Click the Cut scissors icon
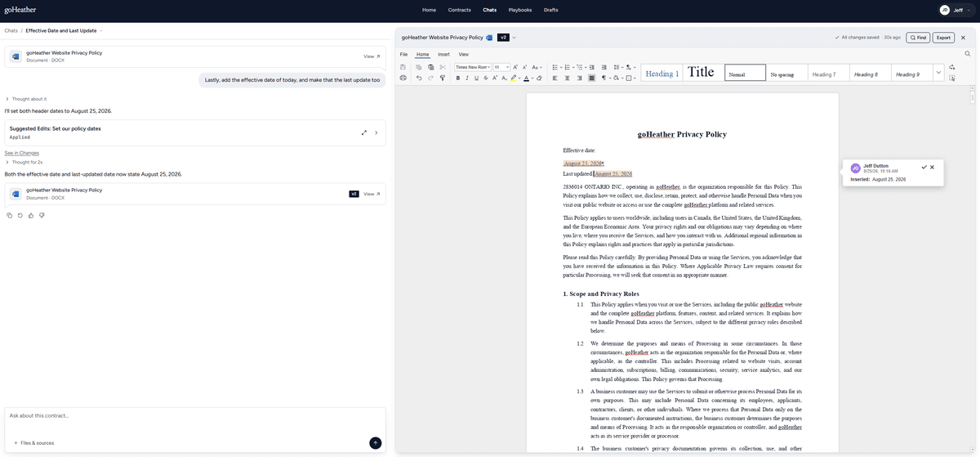 443,67
